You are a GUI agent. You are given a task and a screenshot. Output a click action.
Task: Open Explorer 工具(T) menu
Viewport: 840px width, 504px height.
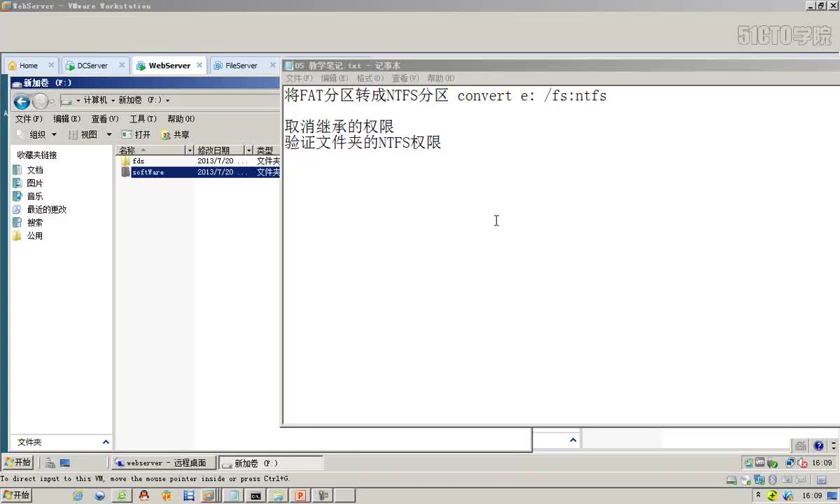coord(143,119)
